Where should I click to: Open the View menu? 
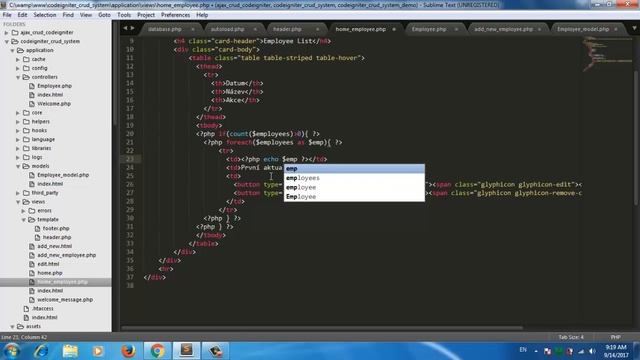point(86,15)
